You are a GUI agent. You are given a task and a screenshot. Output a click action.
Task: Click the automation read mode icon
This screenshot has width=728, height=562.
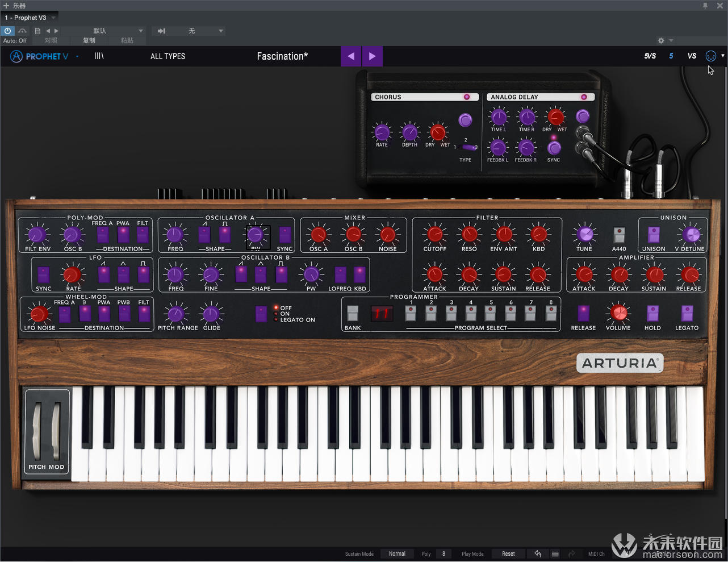click(23, 31)
